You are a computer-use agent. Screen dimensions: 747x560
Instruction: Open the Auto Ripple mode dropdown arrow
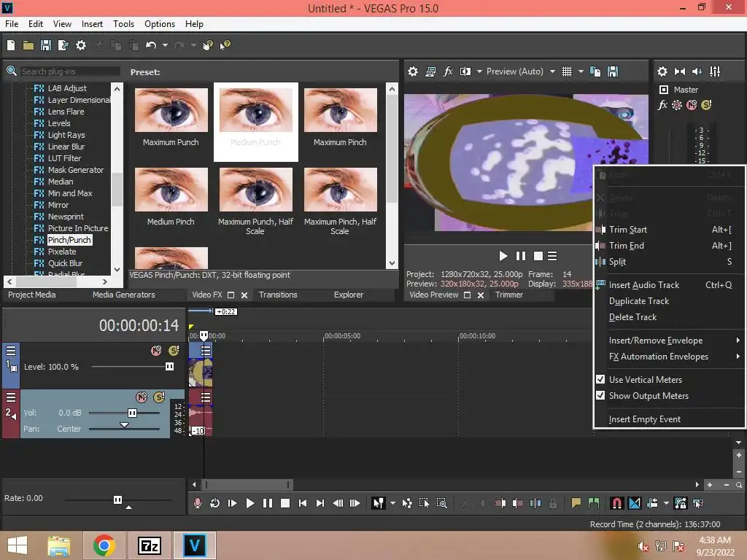pos(666,503)
